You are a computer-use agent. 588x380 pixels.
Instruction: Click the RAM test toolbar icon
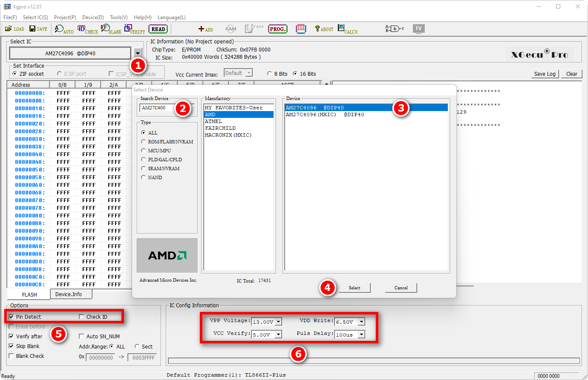(x=231, y=29)
